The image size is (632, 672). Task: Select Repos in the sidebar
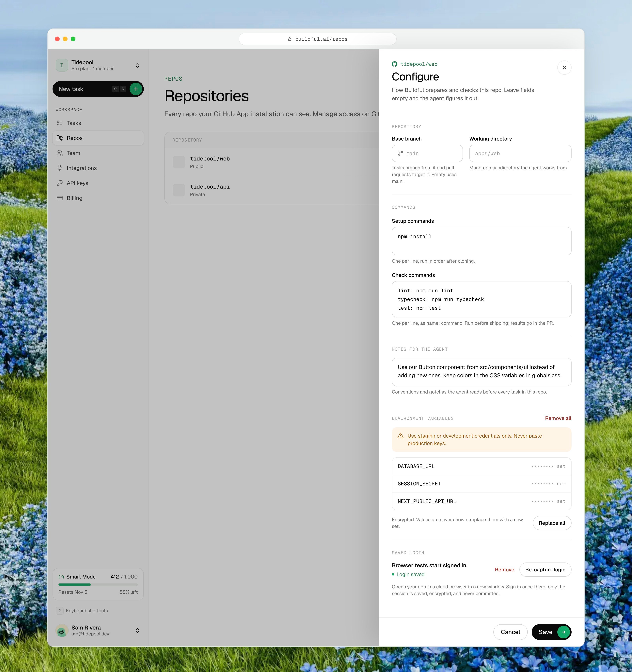tap(98, 138)
